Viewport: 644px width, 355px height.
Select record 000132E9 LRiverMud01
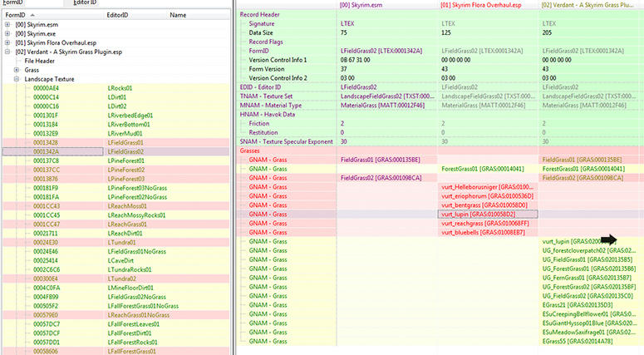point(116,134)
